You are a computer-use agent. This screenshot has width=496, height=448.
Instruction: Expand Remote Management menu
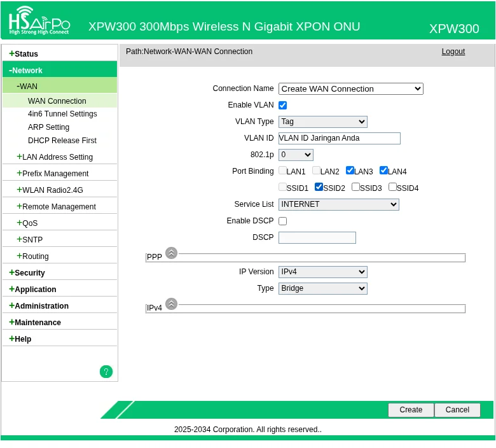coord(60,206)
